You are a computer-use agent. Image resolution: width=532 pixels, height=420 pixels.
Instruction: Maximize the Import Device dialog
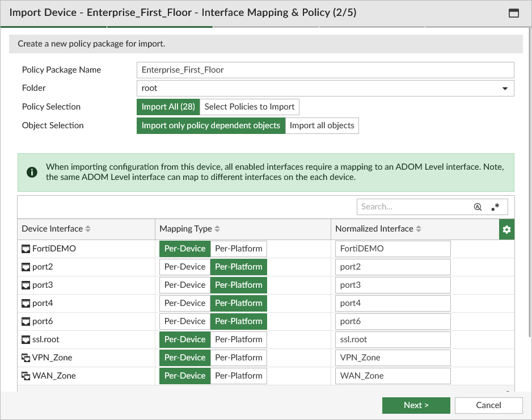click(514, 13)
